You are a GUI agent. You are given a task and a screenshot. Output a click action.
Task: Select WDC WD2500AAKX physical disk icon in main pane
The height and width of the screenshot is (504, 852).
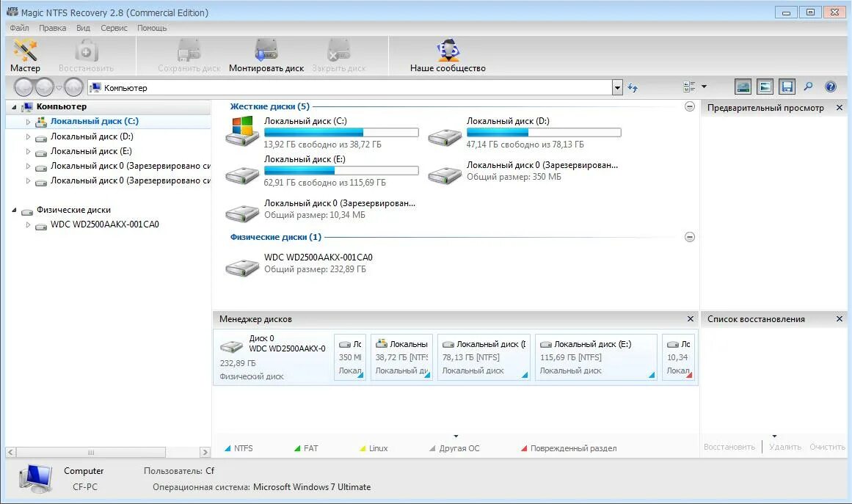pos(241,268)
